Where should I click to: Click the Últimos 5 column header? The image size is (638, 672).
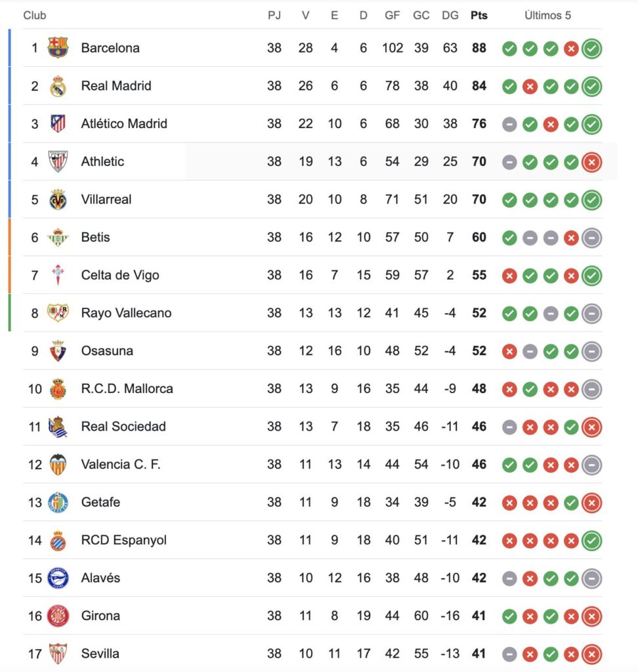point(547,16)
